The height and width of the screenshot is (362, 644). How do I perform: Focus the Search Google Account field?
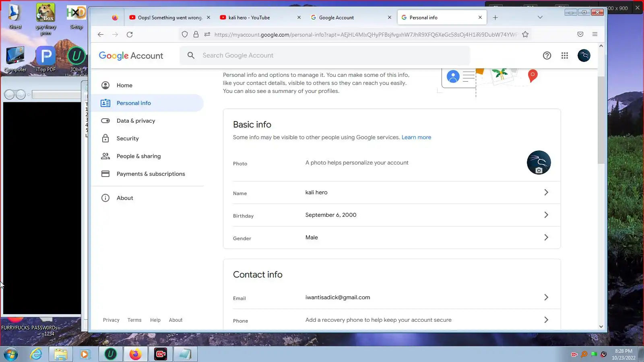click(325, 56)
